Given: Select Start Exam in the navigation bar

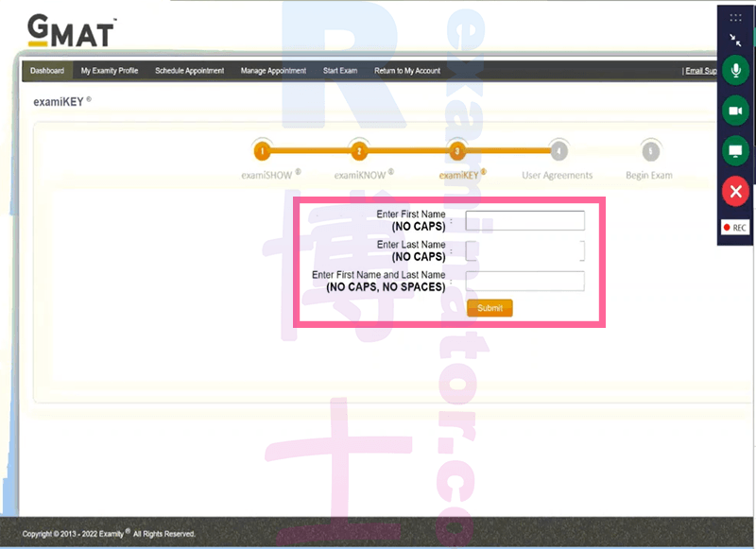Looking at the screenshot, I should coord(340,70).
